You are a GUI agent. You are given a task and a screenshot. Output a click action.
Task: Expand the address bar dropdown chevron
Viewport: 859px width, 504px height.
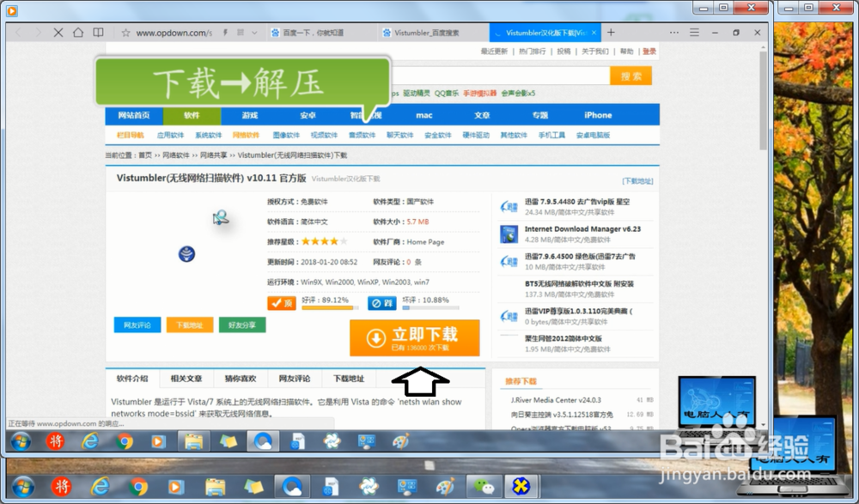pos(255,33)
